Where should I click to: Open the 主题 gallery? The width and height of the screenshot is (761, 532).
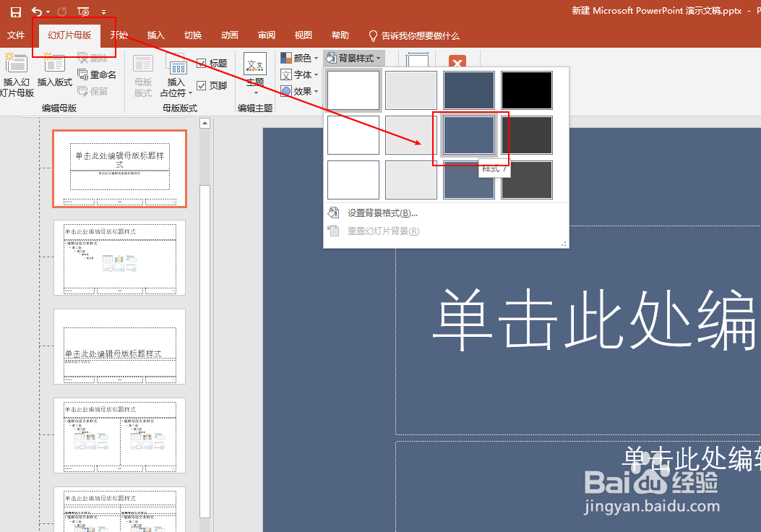click(255, 73)
